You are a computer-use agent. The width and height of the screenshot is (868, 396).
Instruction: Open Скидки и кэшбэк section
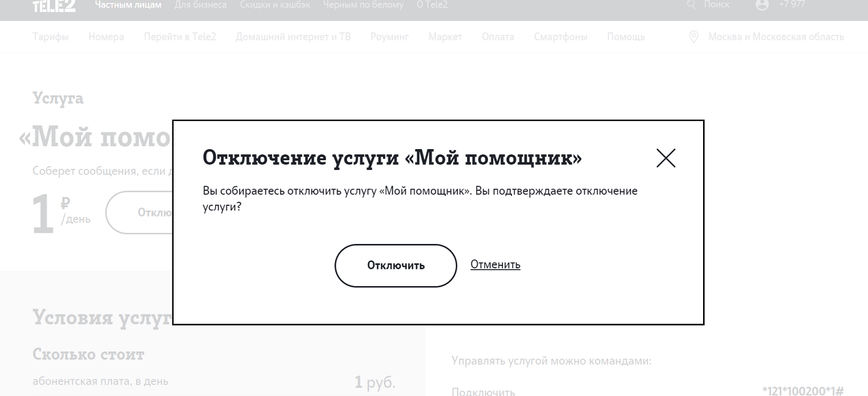(275, 5)
